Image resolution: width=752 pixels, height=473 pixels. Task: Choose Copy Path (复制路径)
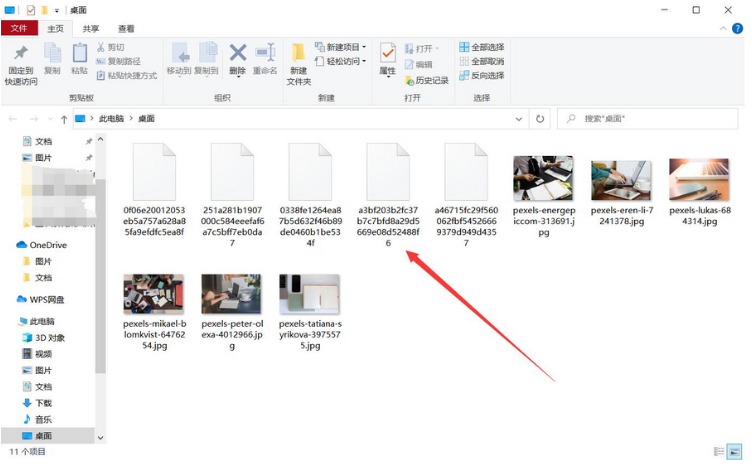(x=118, y=61)
